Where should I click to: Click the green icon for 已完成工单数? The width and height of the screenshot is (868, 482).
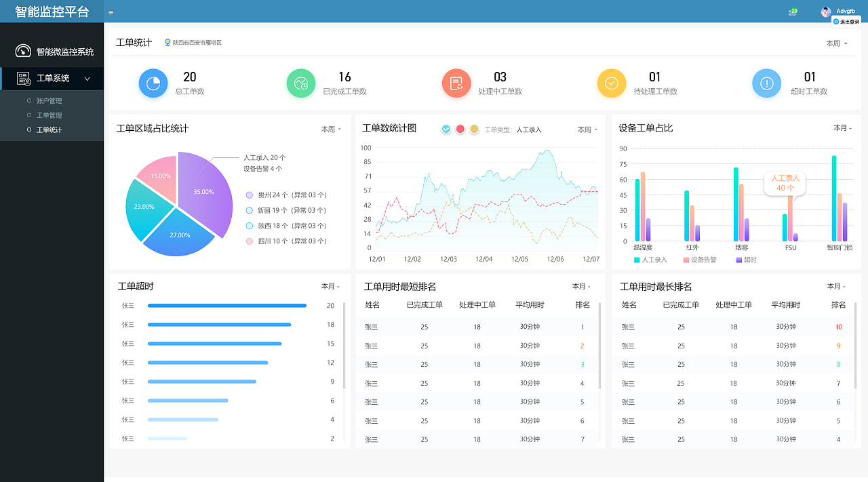pos(301,83)
